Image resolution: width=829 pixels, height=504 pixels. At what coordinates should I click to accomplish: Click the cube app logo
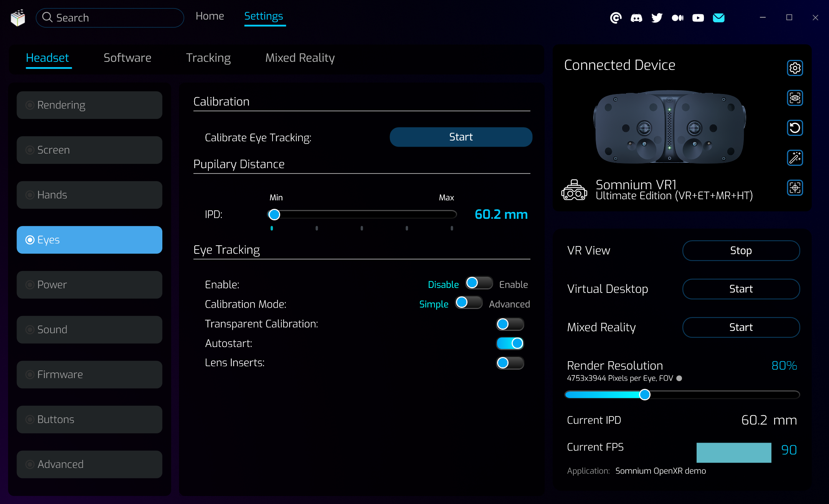click(18, 18)
